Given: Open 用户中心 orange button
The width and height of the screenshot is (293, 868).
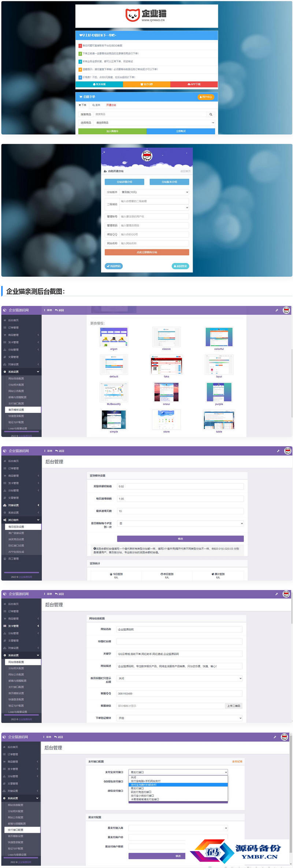Looking at the screenshot, I should click(205, 97).
